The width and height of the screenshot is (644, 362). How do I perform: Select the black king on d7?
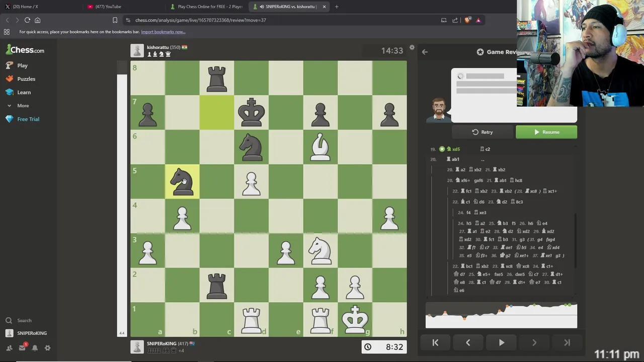click(251, 113)
